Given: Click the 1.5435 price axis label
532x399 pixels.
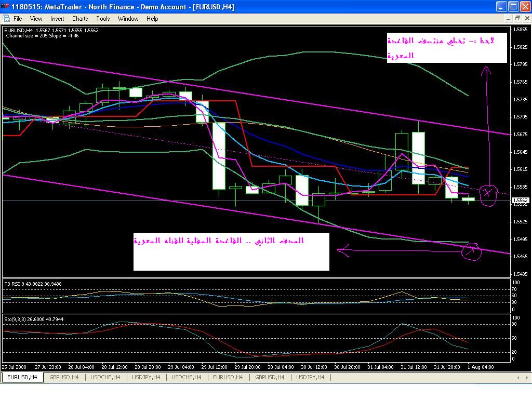Looking at the screenshot, I should tap(521, 274).
